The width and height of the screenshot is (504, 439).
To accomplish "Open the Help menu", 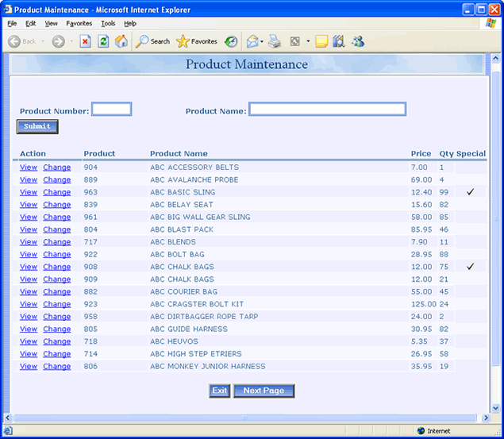I will coord(130,24).
